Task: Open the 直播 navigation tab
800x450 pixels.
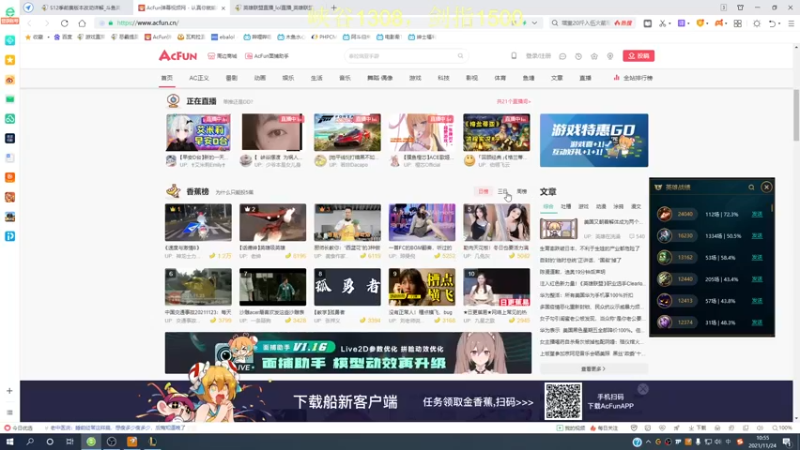Action: (585, 78)
